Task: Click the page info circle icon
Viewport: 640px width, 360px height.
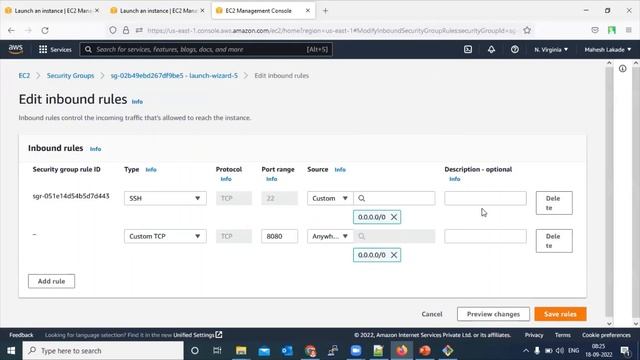Action: [x=622, y=69]
